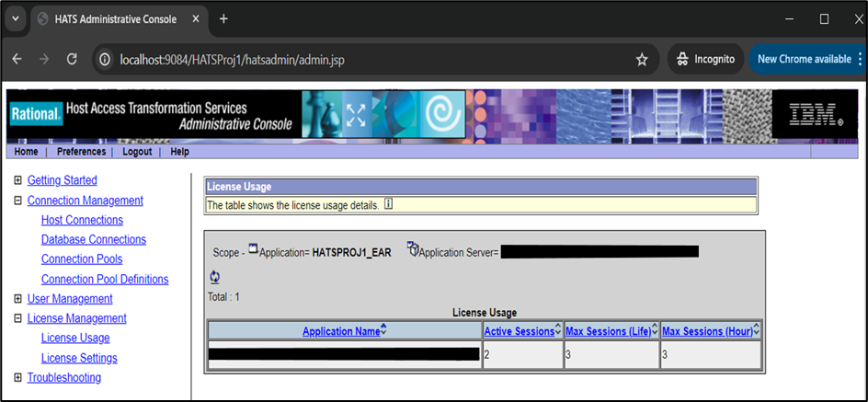Open the Getting Started link
Viewport: 868px width, 402px height.
[x=62, y=180]
